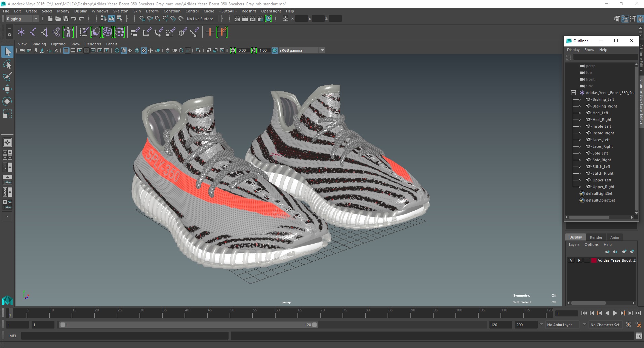This screenshot has height=348, width=644.
Task: Click the range slider bar
Action: pyautogui.click(x=188, y=325)
